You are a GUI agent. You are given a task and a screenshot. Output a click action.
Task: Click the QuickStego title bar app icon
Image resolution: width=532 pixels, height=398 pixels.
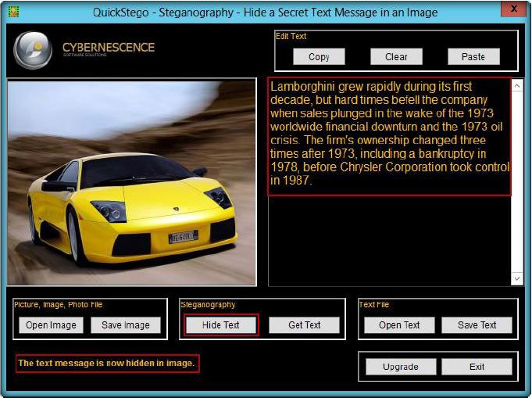click(x=13, y=12)
